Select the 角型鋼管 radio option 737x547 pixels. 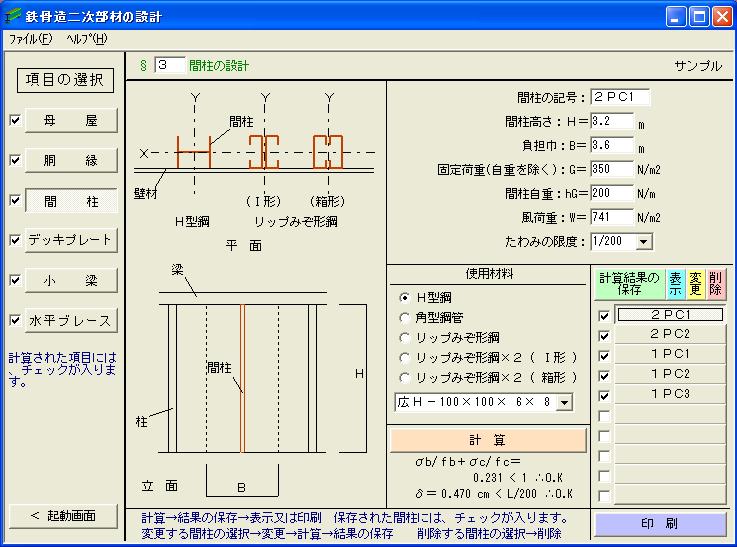[405, 318]
